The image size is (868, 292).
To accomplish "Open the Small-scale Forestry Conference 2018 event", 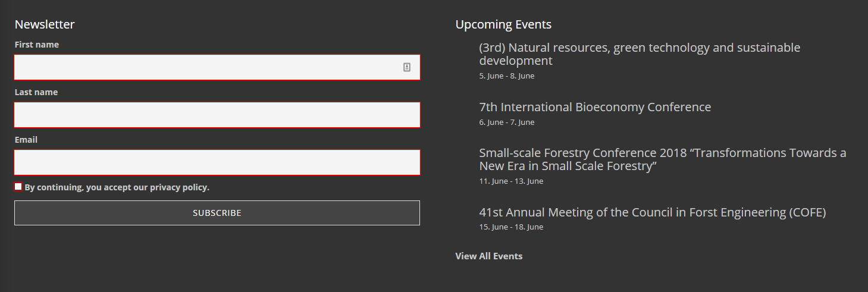I will [663, 159].
